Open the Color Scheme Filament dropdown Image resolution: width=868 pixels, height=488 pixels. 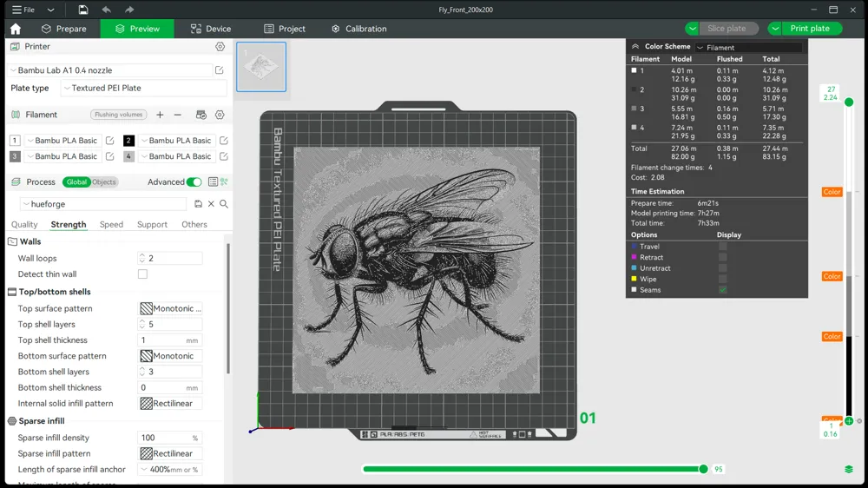coord(748,48)
